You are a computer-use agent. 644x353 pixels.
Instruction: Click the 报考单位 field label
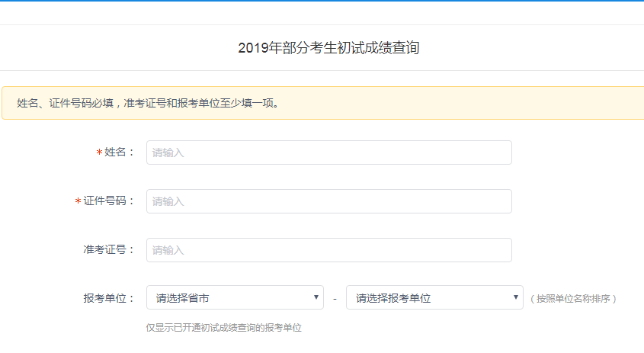tap(108, 298)
